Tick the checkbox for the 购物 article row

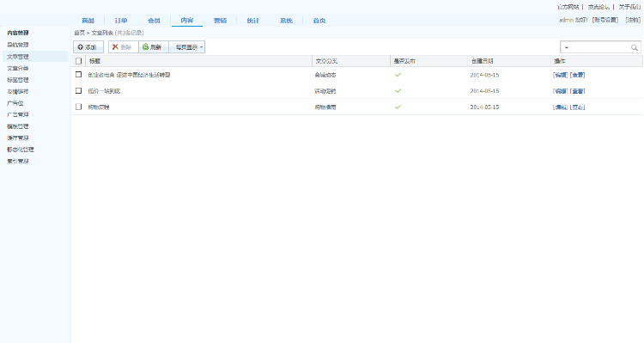(x=78, y=107)
